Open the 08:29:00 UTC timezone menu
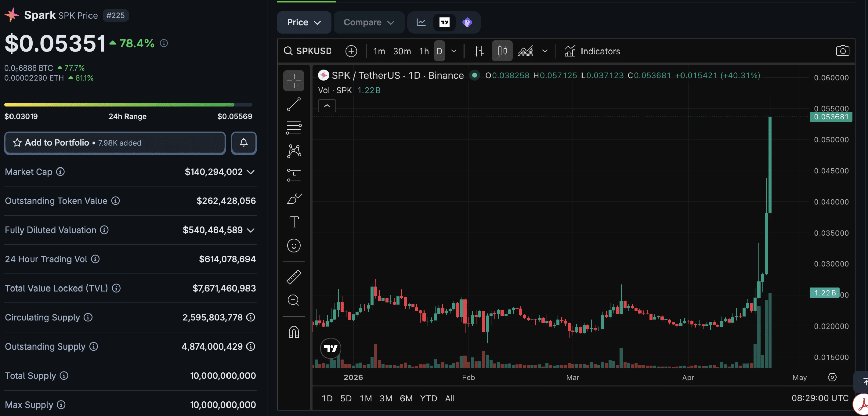This screenshot has width=868, height=416. tap(820, 398)
